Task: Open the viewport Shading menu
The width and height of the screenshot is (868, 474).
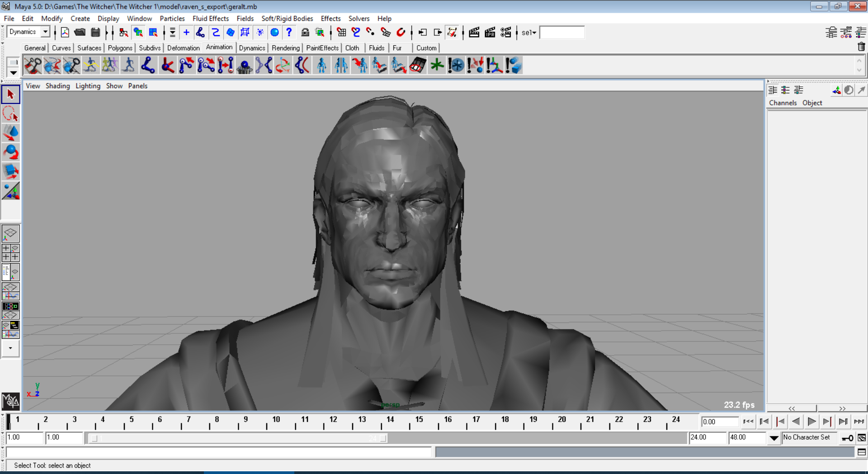Action: [57, 86]
